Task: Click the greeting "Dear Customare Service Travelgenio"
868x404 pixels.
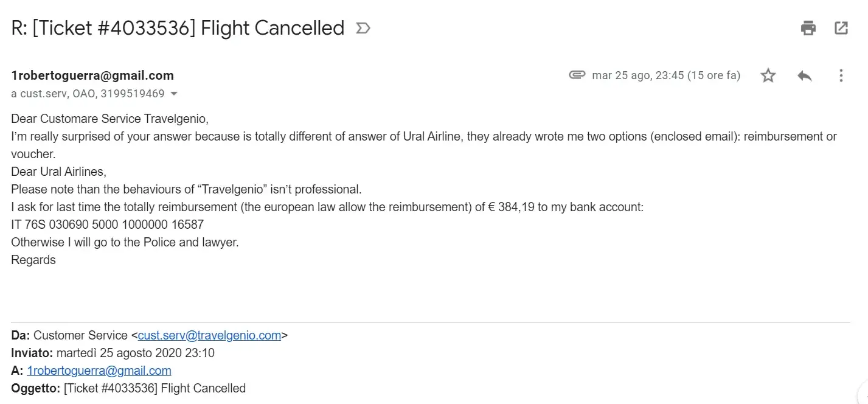Action: 109,119
